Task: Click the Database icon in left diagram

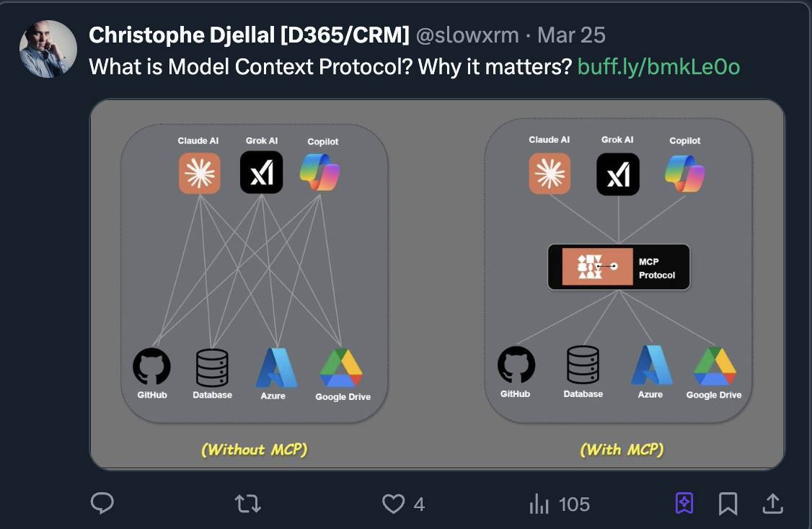Action: [x=212, y=368]
